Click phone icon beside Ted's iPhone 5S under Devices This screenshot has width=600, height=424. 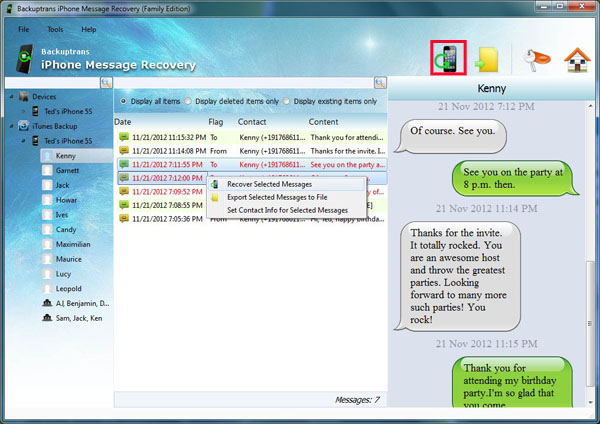tap(35, 111)
